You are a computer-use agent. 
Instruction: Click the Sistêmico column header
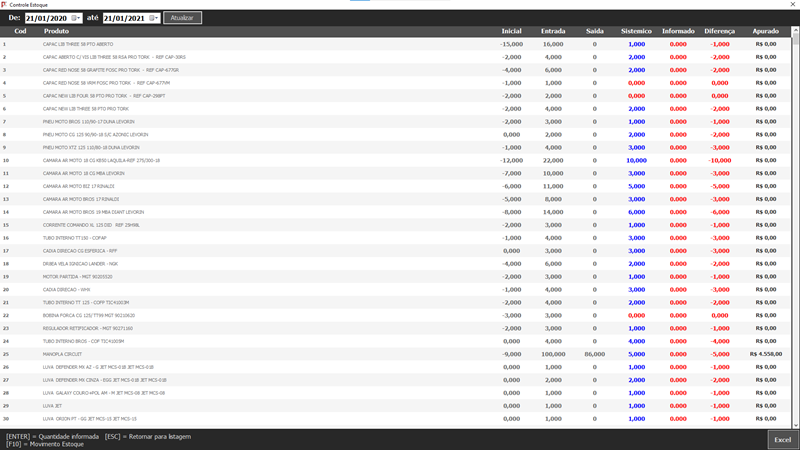(x=636, y=31)
